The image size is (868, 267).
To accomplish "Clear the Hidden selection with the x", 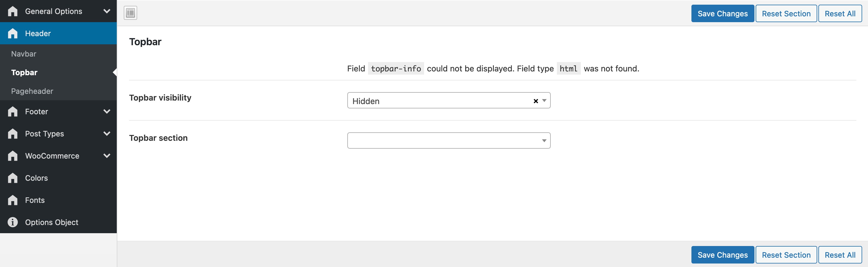I will (536, 101).
